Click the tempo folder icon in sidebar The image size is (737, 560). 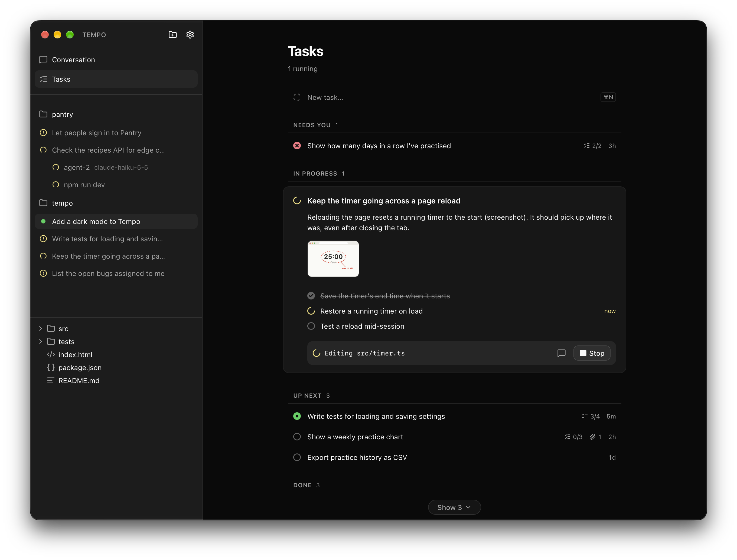click(43, 203)
